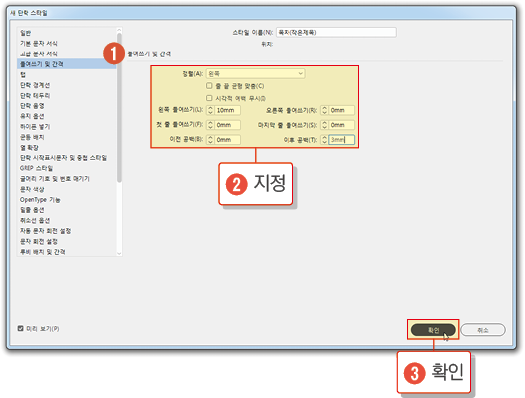Select 균등 배치 in the list

[x=32, y=137]
